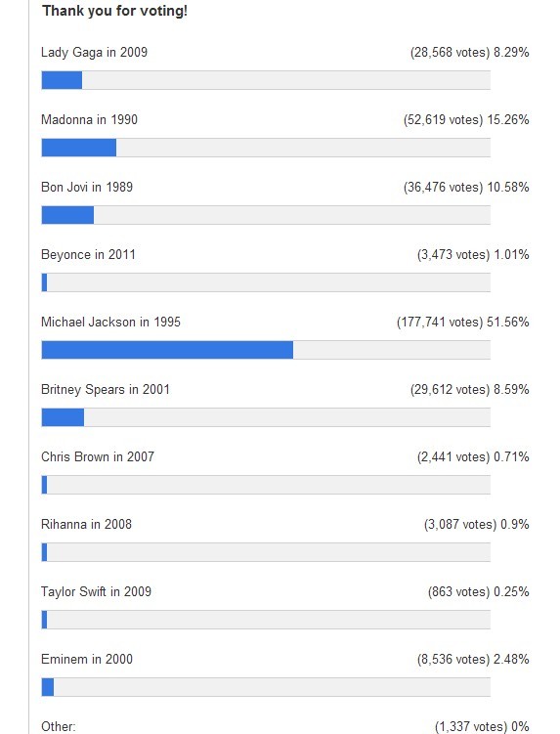
Task: Click the Rihanna in 2008 label
Action: [87, 524]
